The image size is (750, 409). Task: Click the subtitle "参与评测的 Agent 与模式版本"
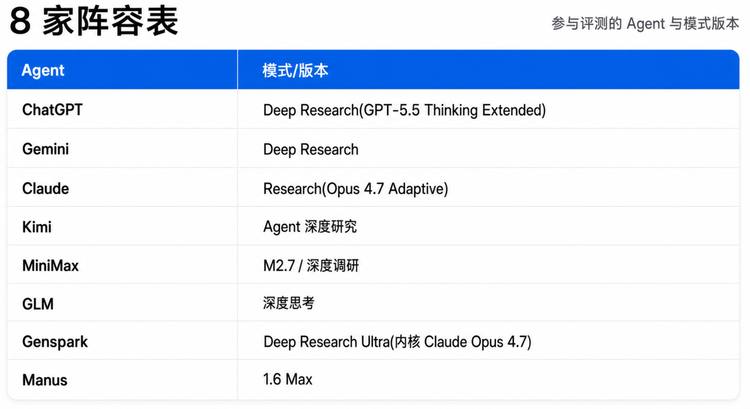coord(645,23)
